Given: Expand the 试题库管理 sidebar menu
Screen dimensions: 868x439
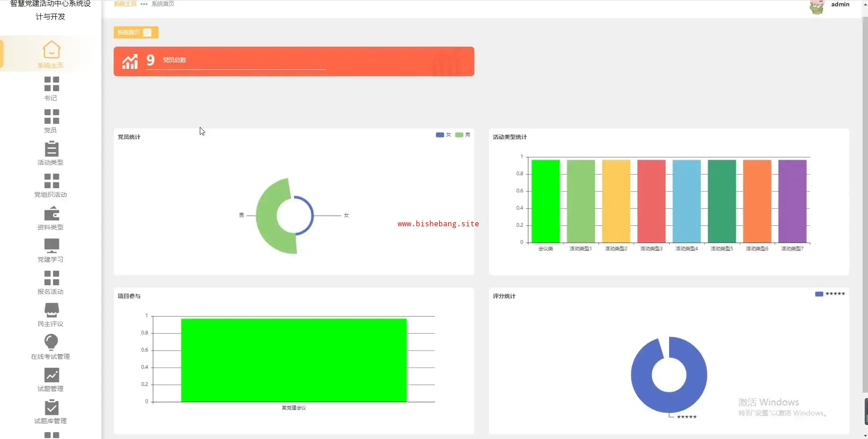Looking at the screenshot, I should click(51, 412).
